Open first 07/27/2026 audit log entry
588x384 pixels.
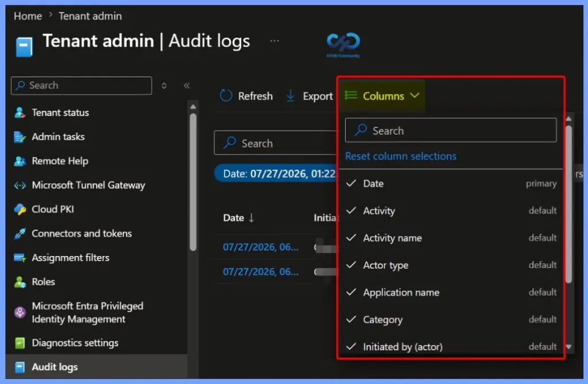(x=261, y=247)
